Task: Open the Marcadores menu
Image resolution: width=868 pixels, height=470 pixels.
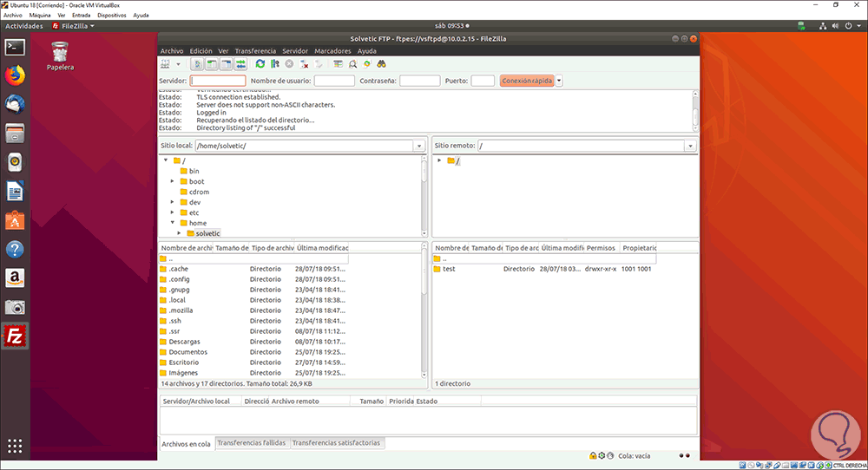Action: [332, 51]
